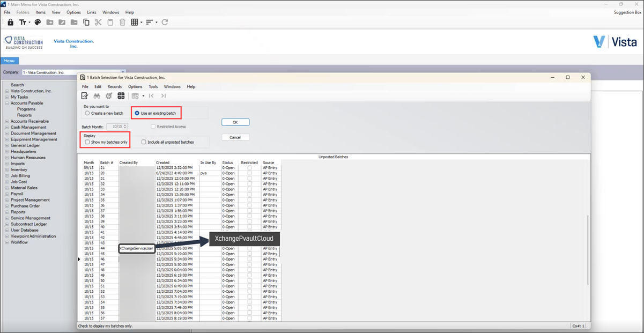The image size is (644, 333).
Task: Click the OK button
Action: point(235,122)
